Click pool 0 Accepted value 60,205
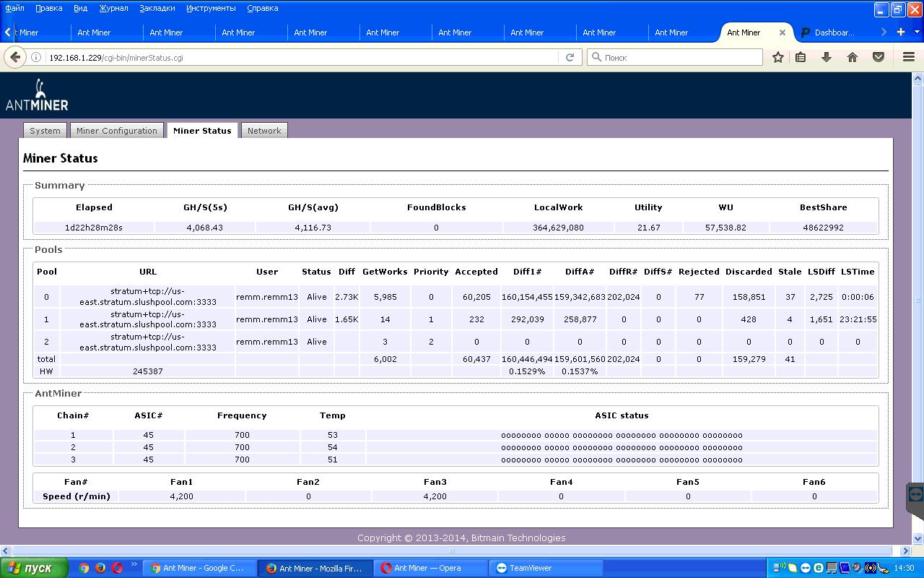 tap(476, 297)
